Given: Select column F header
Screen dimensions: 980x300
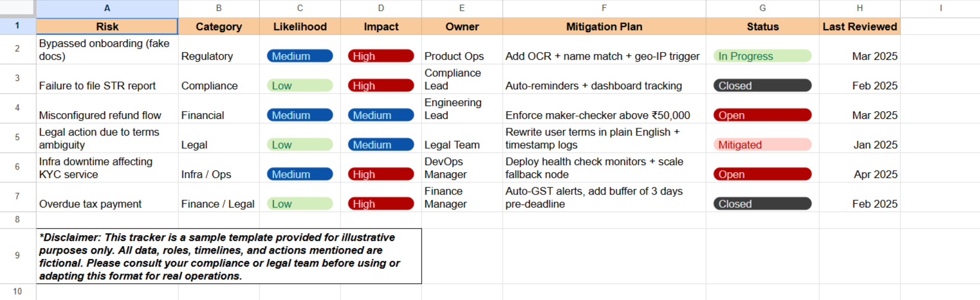Looking at the screenshot, I should pyautogui.click(x=604, y=8).
